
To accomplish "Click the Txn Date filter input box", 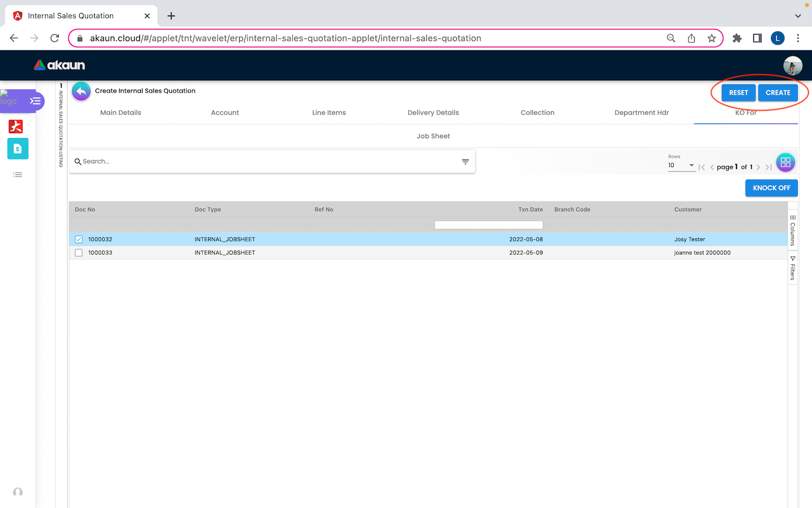I will click(x=488, y=225).
